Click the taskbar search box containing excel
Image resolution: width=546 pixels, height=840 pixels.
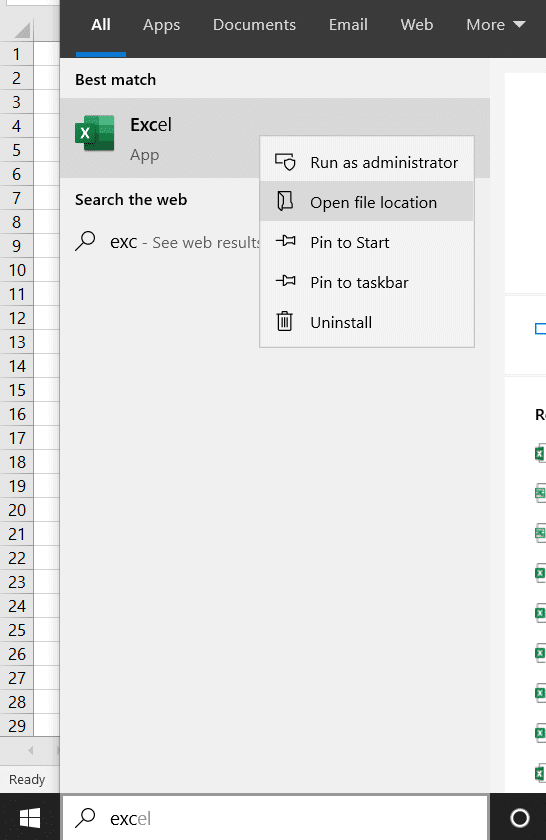pos(275,818)
